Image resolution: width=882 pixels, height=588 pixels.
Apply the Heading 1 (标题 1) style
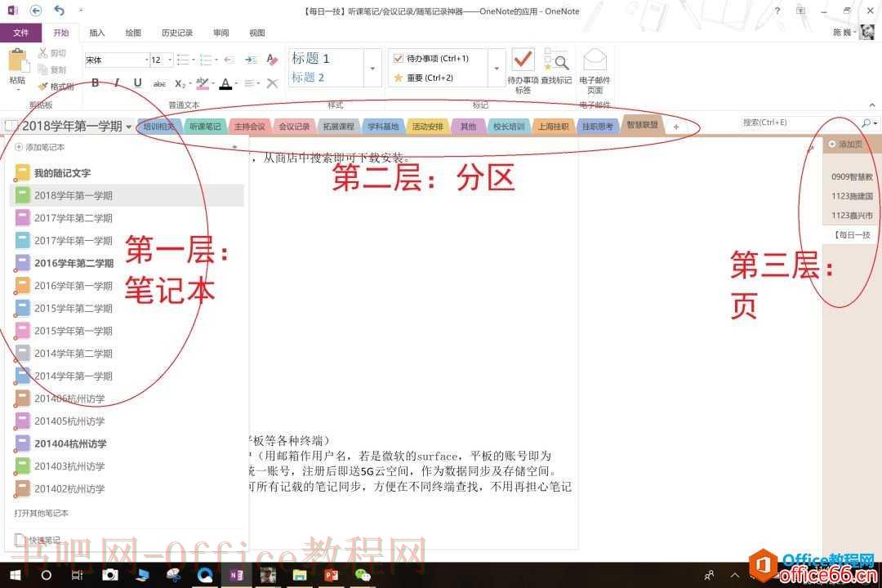tap(310, 59)
